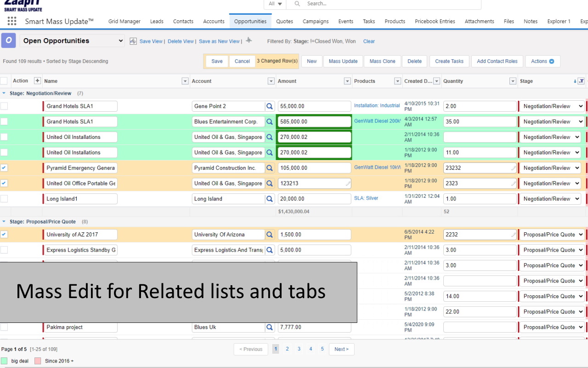Open the All search scope dropdown

(x=275, y=4)
